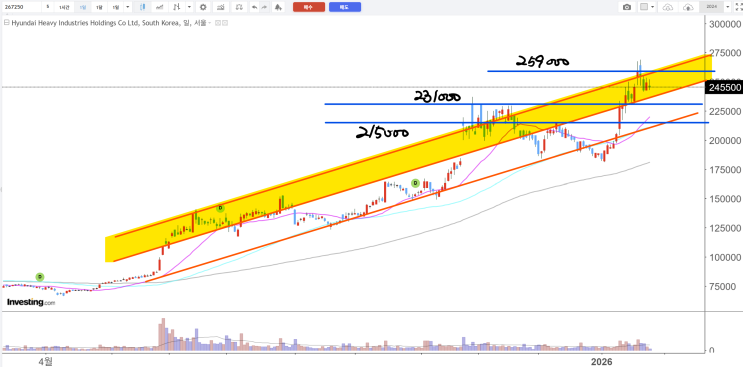The image size is (743, 367).
Task: Click the 125000 price axis label
Action: (725, 228)
